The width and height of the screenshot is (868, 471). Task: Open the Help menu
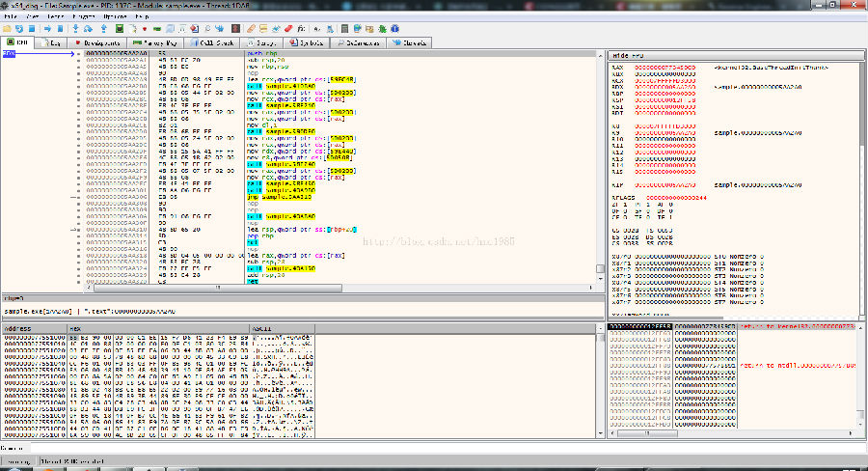[143, 16]
